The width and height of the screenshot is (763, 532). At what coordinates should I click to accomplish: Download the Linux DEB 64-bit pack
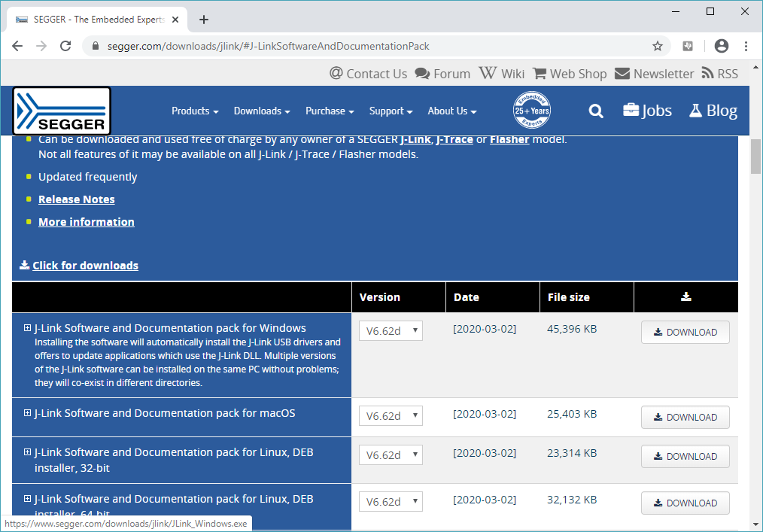coord(685,503)
